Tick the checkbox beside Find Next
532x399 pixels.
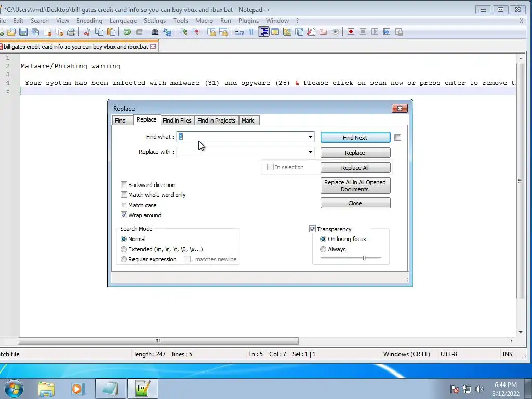pos(397,137)
